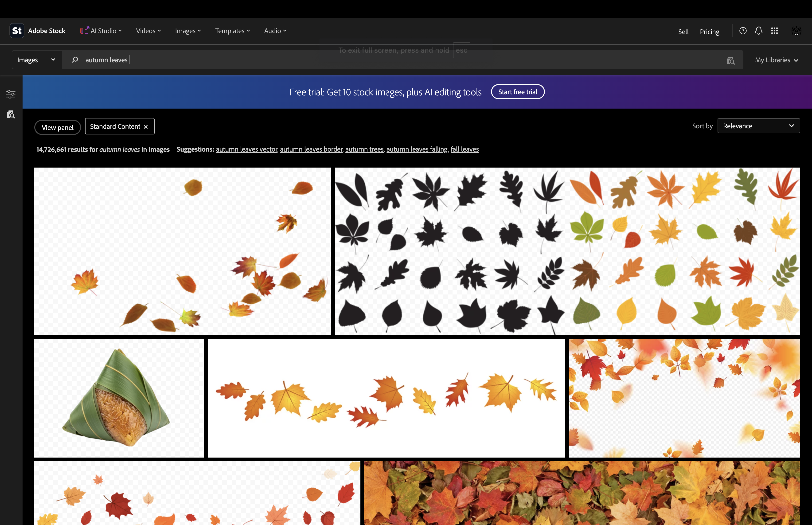Open the leaf silhouettes collection thumbnail
This screenshot has height=525, width=812.
[567, 251]
